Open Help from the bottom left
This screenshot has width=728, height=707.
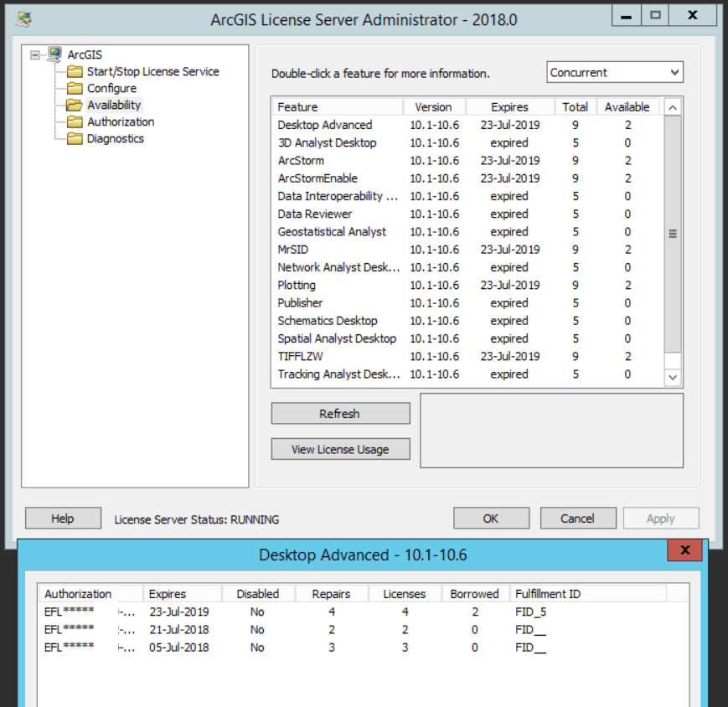tap(62, 518)
